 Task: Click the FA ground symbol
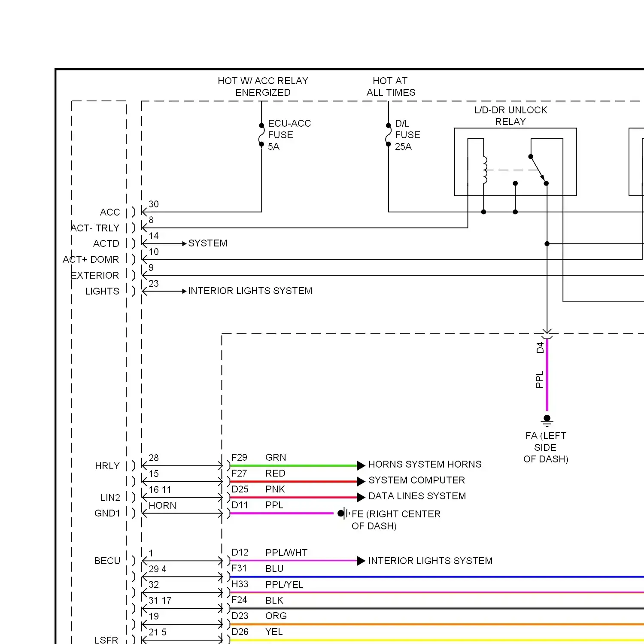547,420
